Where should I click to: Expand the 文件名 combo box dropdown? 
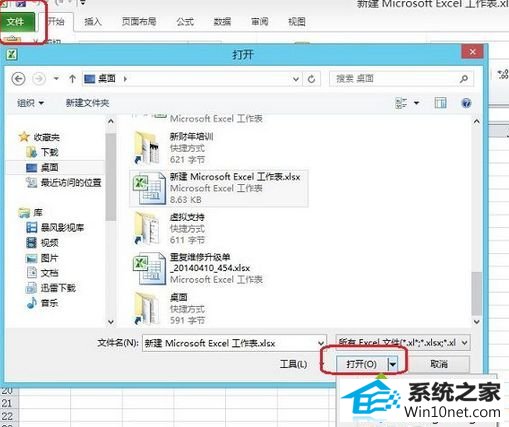coord(321,343)
